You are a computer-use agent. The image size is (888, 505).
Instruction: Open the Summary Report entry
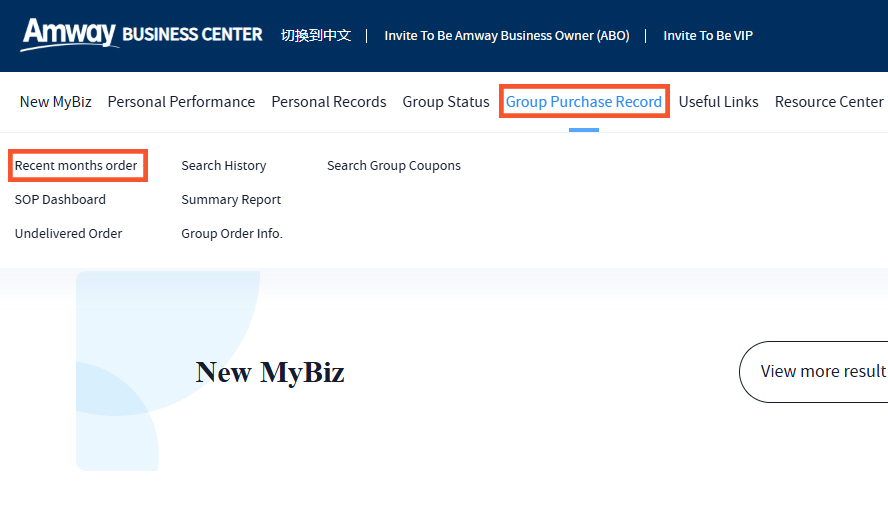pos(231,200)
